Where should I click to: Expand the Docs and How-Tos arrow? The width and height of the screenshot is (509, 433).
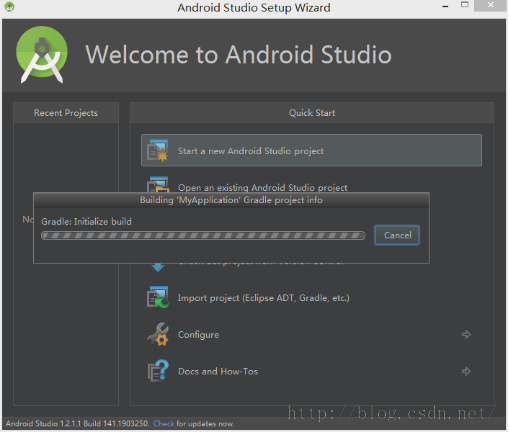point(466,371)
